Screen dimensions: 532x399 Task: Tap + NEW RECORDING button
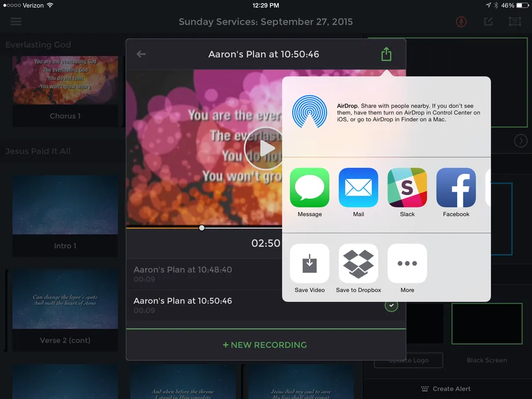265,345
